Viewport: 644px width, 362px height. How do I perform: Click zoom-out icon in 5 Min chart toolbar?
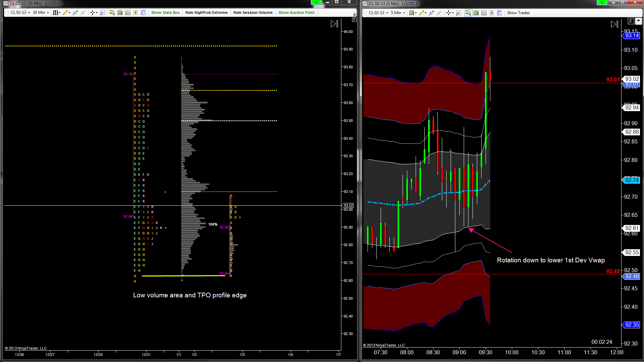439,13
